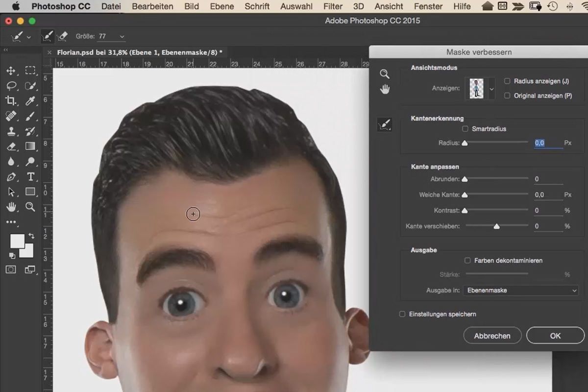Select the Clone Stamp tool
588x392 pixels.
(x=11, y=131)
